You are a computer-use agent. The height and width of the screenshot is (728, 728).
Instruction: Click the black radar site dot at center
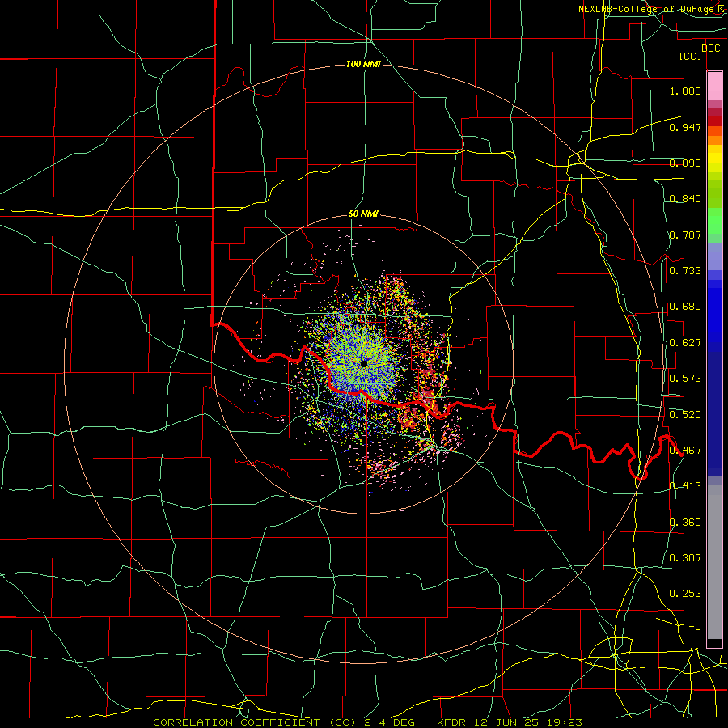click(363, 363)
